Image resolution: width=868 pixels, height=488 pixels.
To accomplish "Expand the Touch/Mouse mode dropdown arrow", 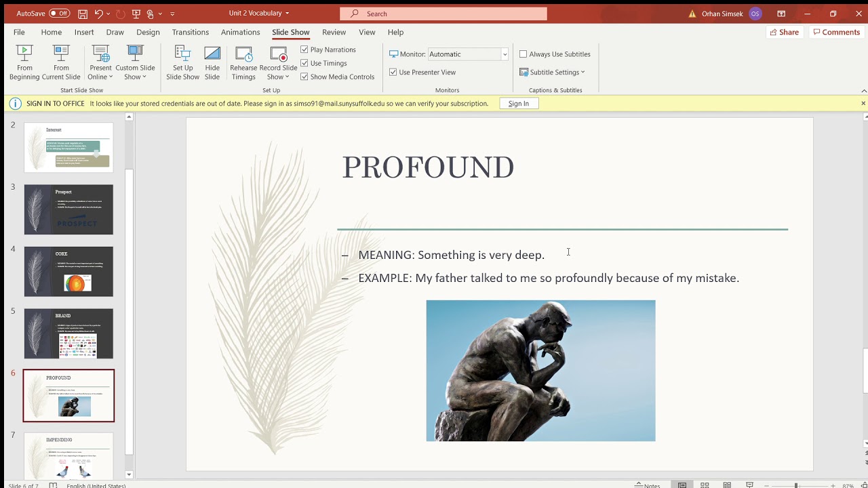I will click(159, 14).
